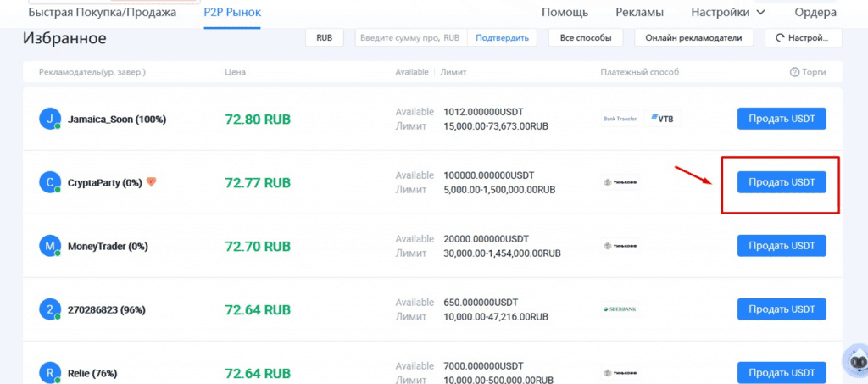Click the CryptaParty advertiser avatar

tap(50, 182)
